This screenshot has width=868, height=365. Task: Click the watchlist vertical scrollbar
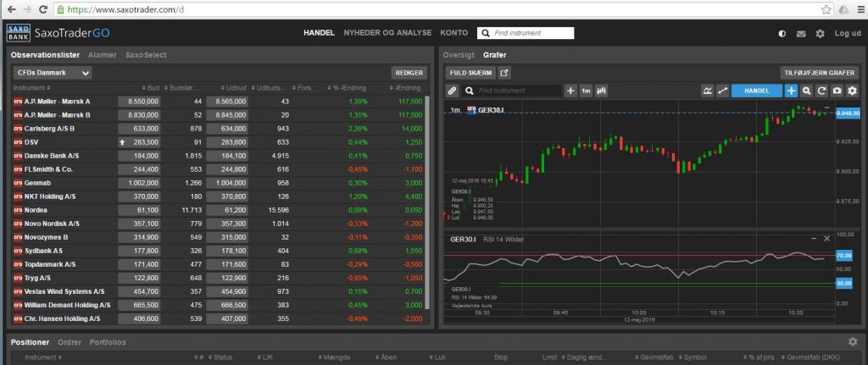[x=426, y=202]
